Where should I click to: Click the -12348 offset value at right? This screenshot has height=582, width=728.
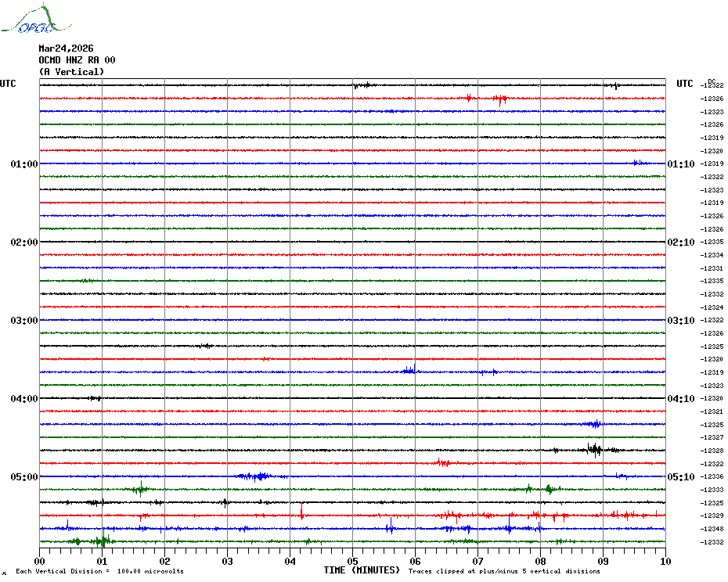click(x=712, y=529)
